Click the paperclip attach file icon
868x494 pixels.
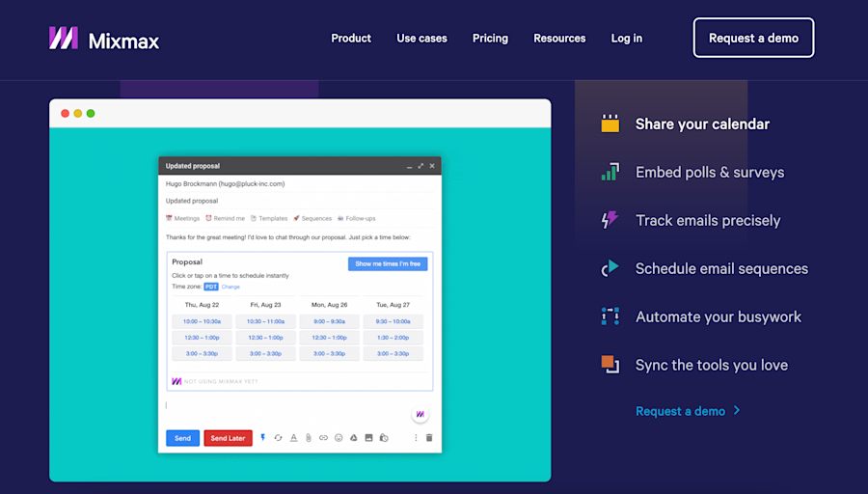(x=309, y=437)
